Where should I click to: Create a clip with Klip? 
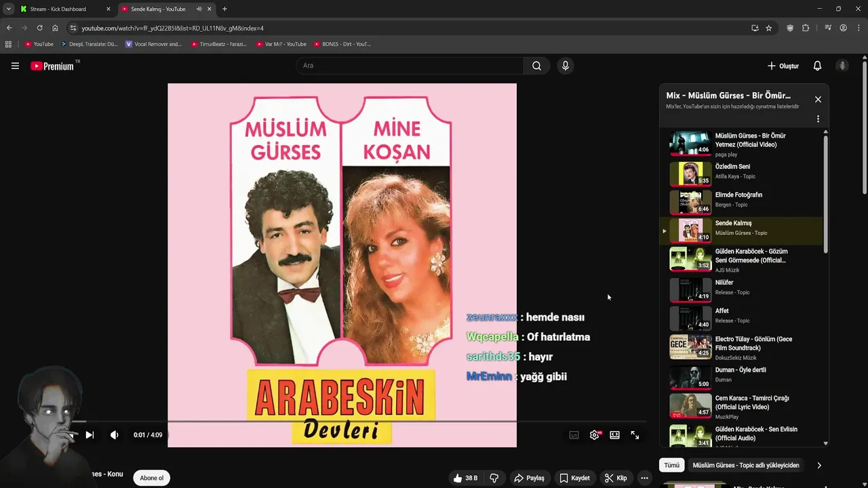616,478
